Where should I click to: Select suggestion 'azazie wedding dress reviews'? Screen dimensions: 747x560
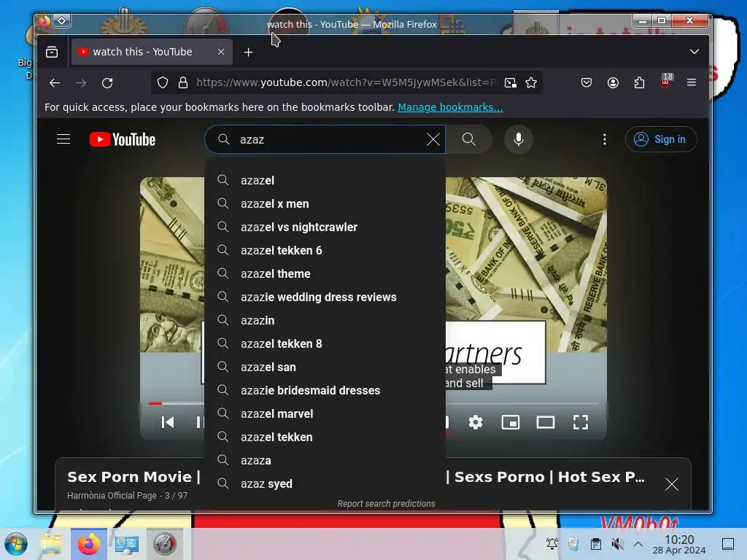pos(325,297)
